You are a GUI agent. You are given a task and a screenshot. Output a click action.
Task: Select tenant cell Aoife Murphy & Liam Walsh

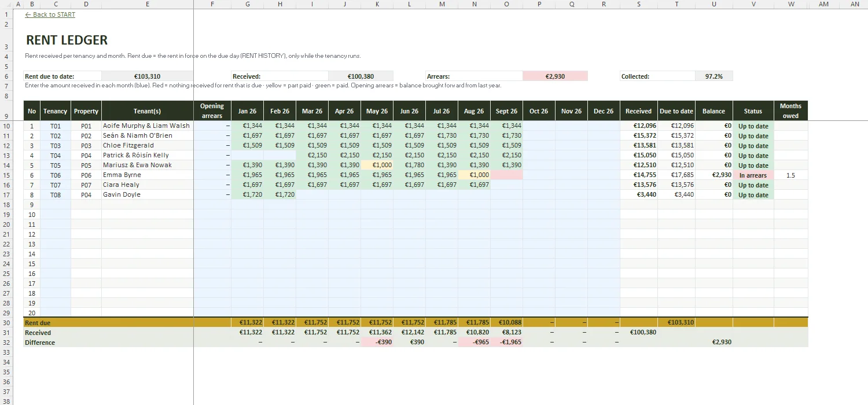tap(148, 126)
